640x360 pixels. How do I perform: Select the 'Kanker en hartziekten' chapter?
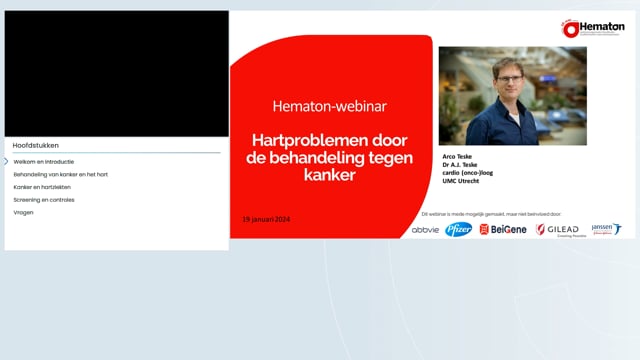[x=42, y=187]
